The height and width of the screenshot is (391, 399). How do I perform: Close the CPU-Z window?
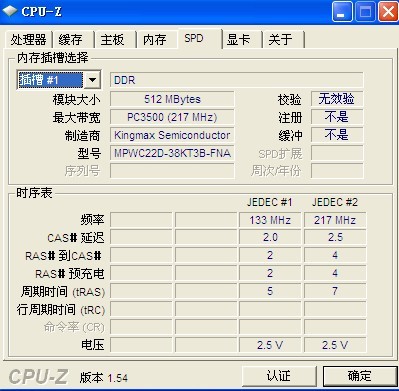pos(388,12)
